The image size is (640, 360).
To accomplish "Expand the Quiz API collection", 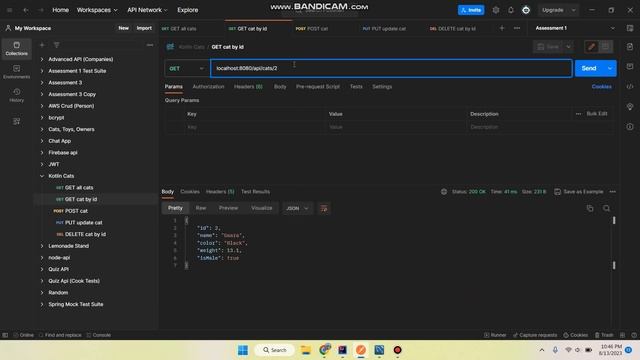I will [x=42, y=269].
